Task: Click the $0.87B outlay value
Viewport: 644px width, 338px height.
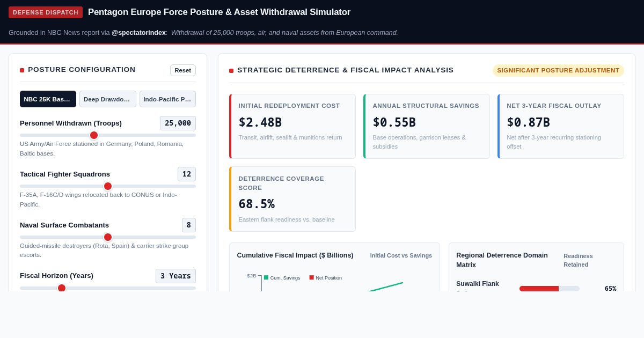Action: [x=529, y=122]
